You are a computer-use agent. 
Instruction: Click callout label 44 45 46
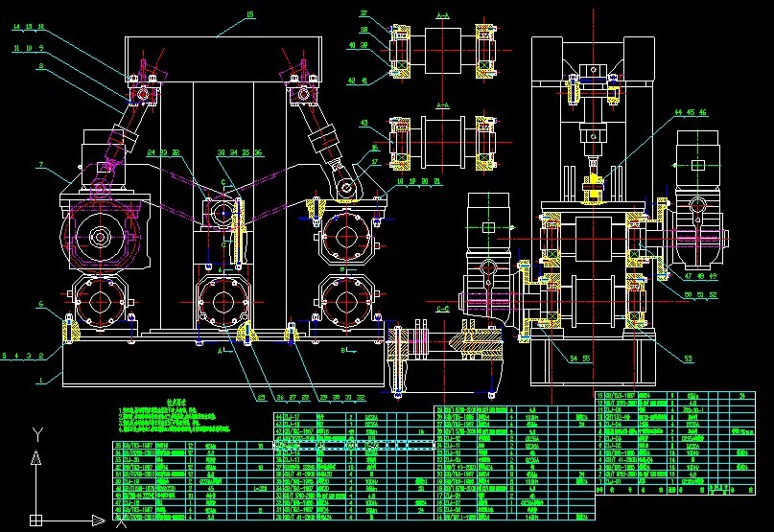pos(690,113)
